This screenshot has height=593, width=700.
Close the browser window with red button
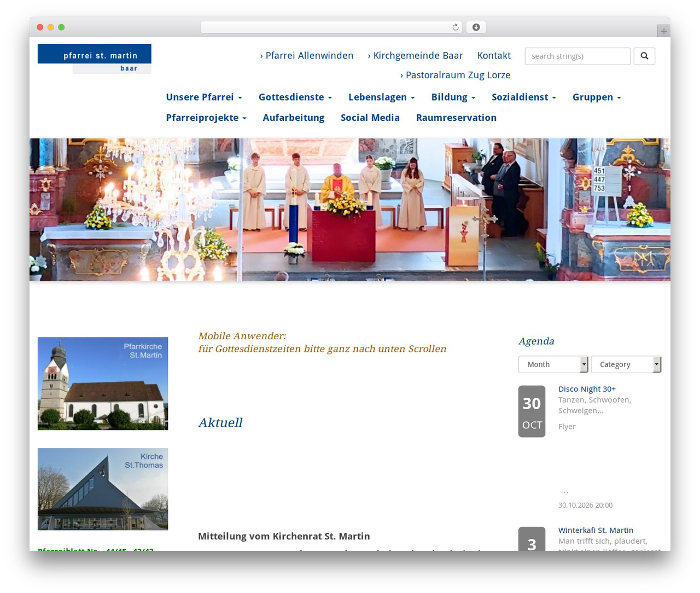click(40, 27)
